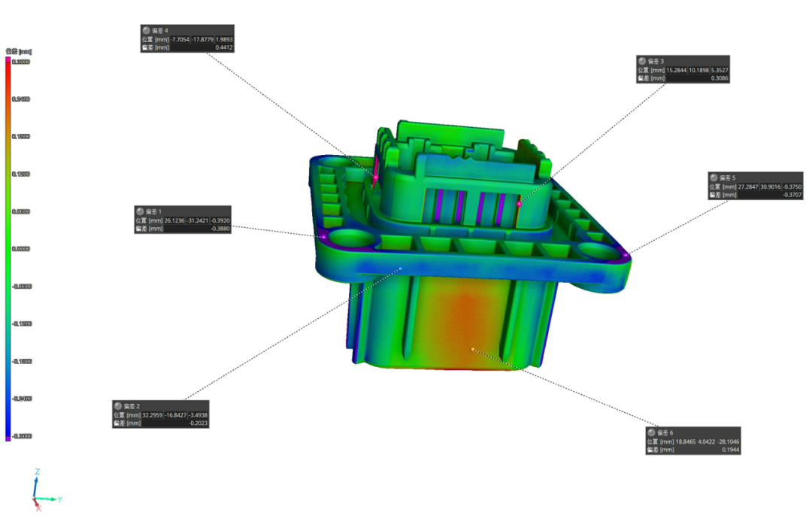Click the sphere icon beside 偏差 1
The width and height of the screenshot is (812, 522).
pos(140,211)
